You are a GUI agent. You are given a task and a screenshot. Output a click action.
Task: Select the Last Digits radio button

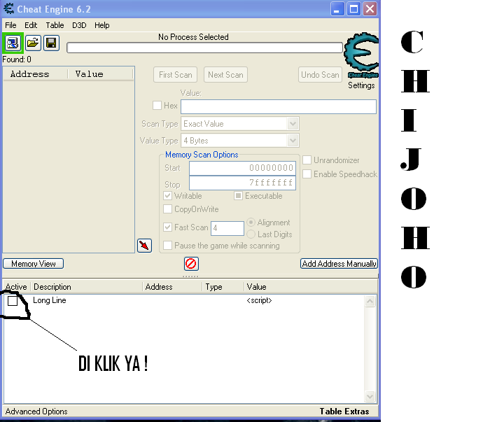click(251, 234)
